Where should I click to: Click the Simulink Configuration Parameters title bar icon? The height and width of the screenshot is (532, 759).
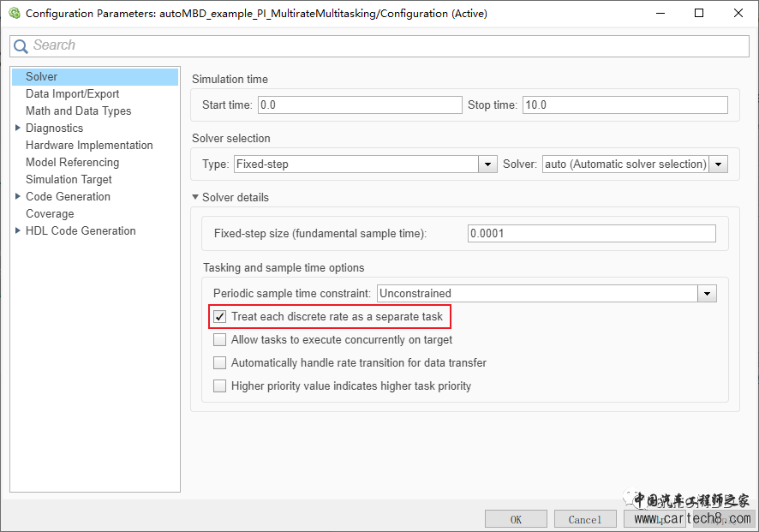[14, 13]
